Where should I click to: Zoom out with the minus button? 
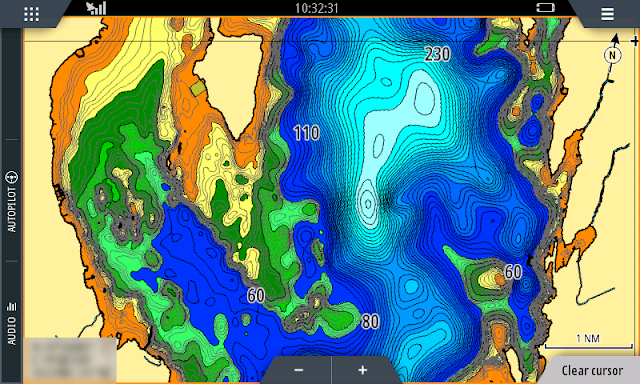(299, 370)
